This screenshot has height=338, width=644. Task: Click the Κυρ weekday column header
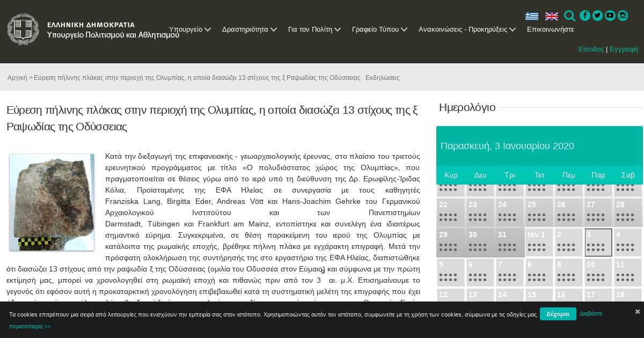[x=451, y=175]
